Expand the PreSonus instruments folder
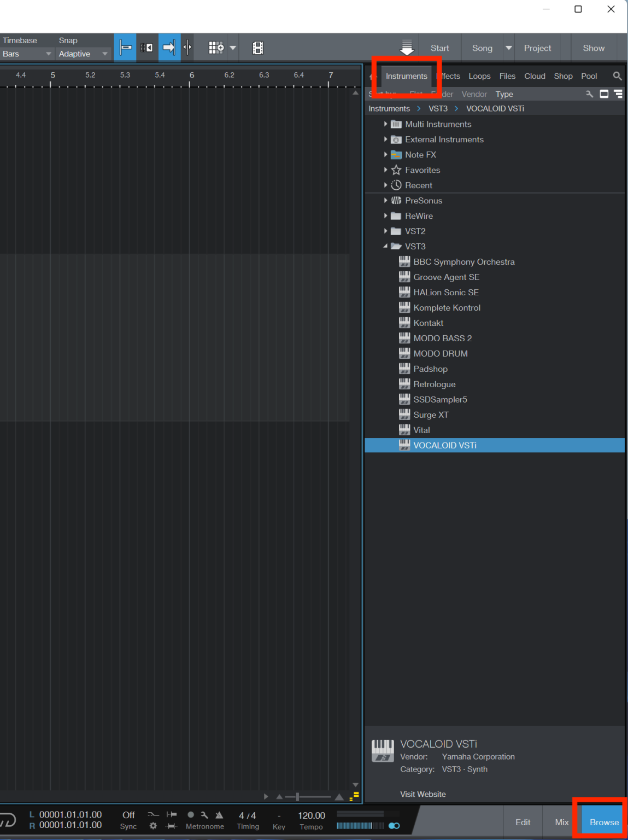The image size is (628, 840). click(386, 201)
